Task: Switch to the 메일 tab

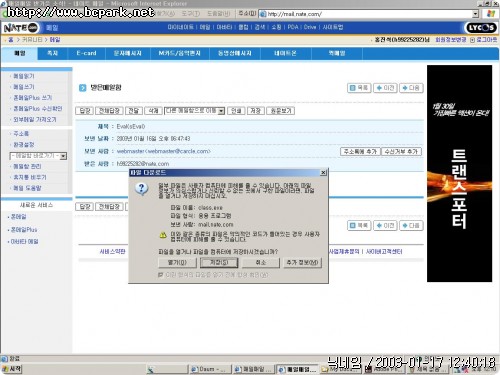Action: tap(20, 53)
